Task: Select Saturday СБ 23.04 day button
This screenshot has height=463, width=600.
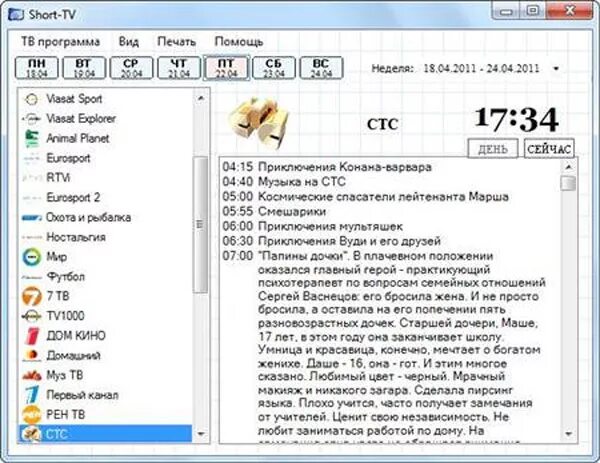Action: 274,68
